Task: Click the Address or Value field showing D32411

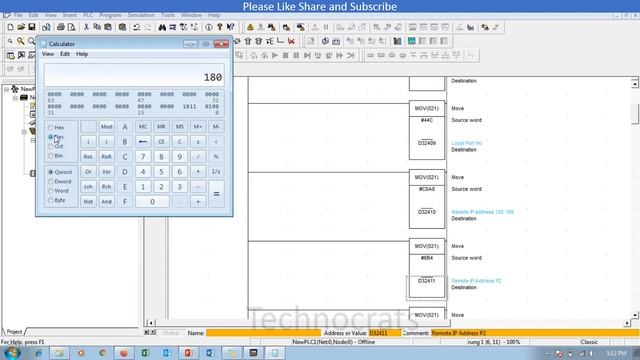Action: tap(385, 333)
